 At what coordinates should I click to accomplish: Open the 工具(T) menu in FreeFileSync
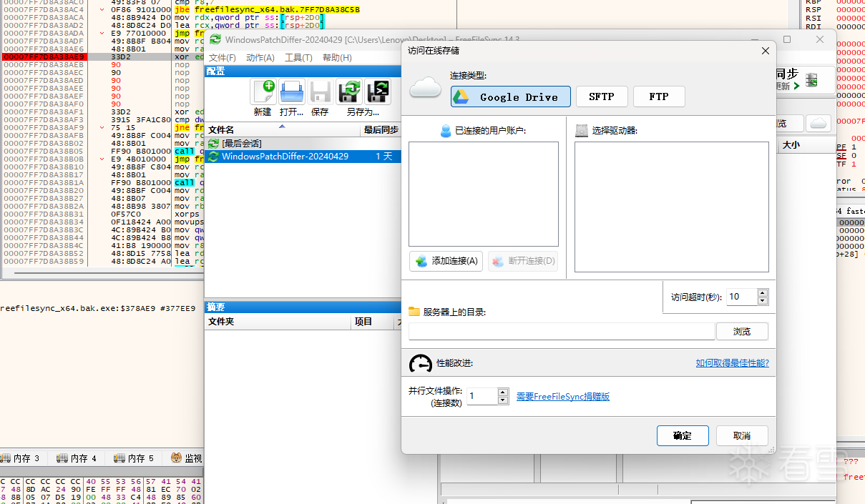298,58
